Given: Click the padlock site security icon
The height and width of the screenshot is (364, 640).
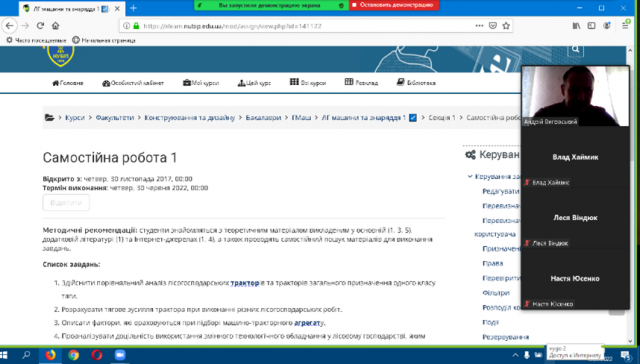Looking at the screenshot, I should [x=136, y=26].
